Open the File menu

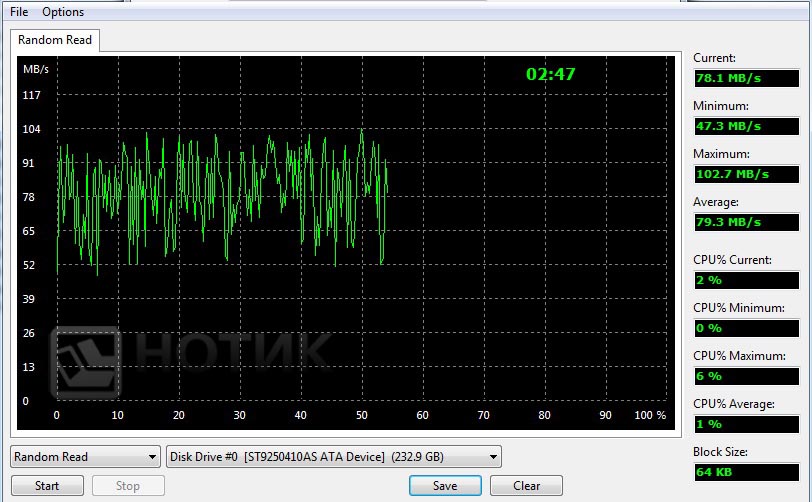[x=19, y=12]
